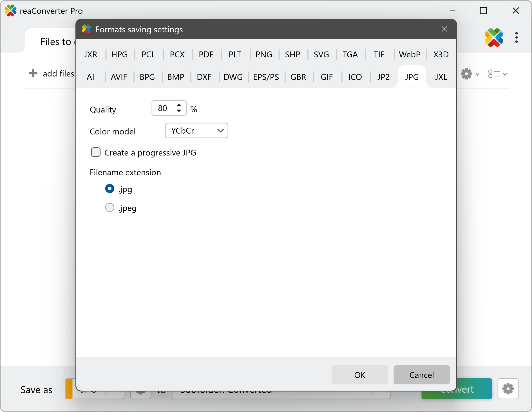Image resolution: width=532 pixels, height=412 pixels.
Task: Switch to the WebP format tab
Action: [x=410, y=54]
